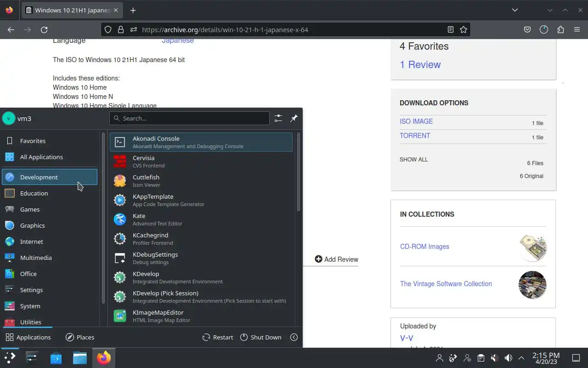Open the ISO IMAGE download link

[x=416, y=121]
